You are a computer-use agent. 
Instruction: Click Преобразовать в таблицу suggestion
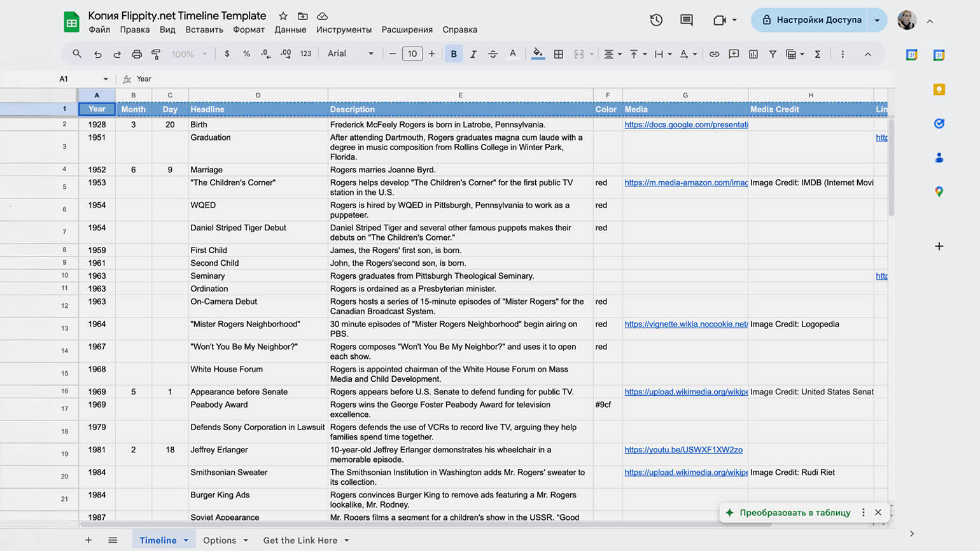click(795, 512)
